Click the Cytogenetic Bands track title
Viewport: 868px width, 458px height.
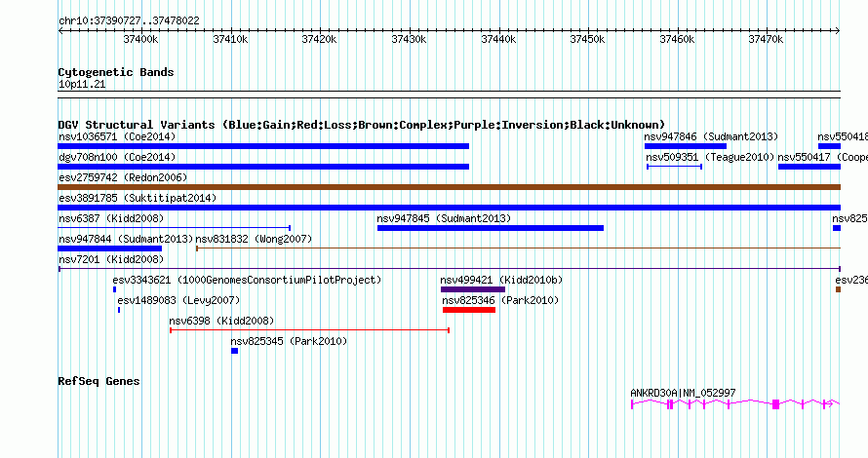coord(116,72)
